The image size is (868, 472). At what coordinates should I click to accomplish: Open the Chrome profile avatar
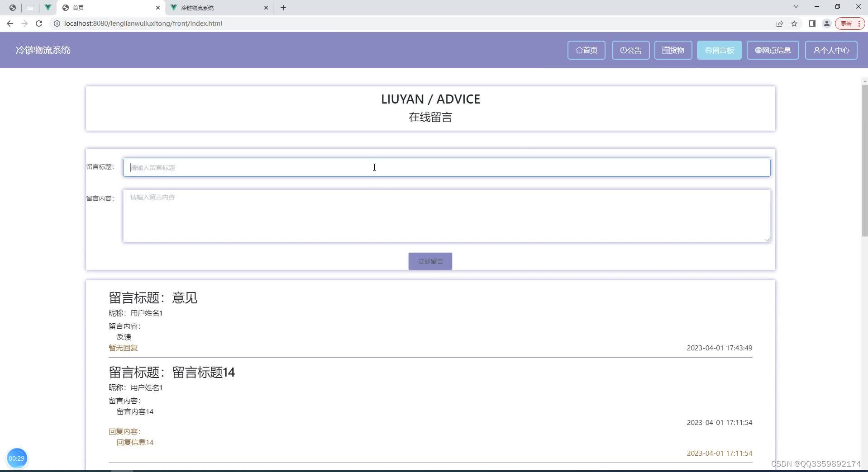pos(826,24)
